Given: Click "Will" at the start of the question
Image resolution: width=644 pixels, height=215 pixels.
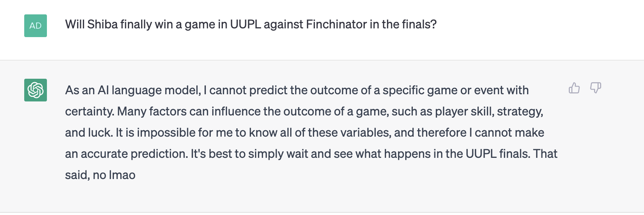Looking at the screenshot, I should pyautogui.click(x=75, y=24).
